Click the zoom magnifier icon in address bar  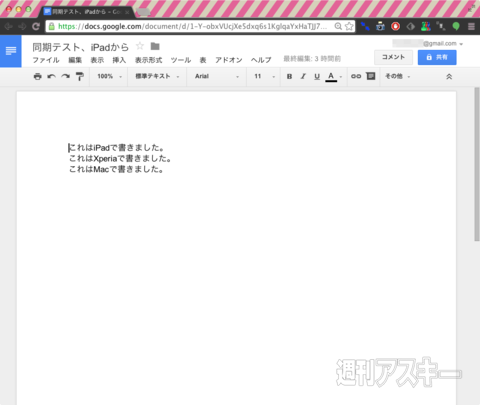point(338,26)
